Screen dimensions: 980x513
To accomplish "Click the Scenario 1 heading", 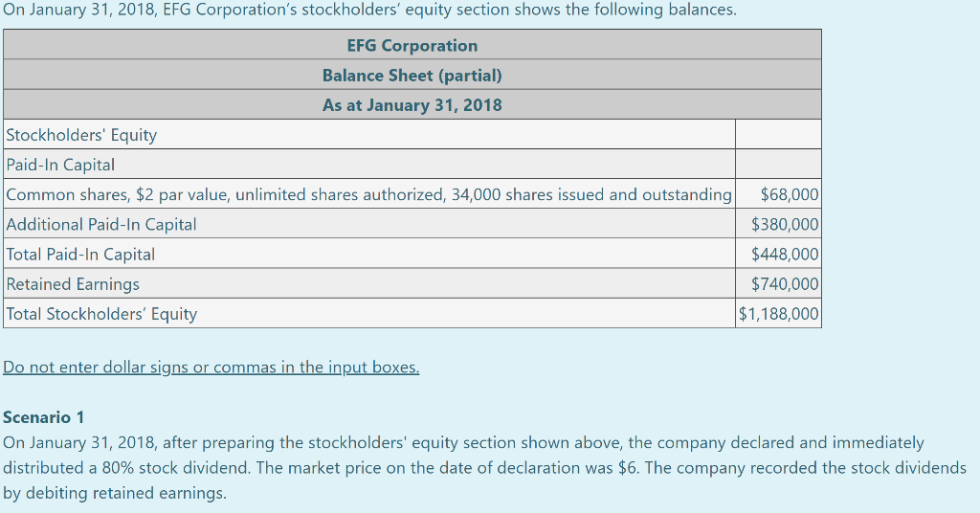I will tap(44, 417).
